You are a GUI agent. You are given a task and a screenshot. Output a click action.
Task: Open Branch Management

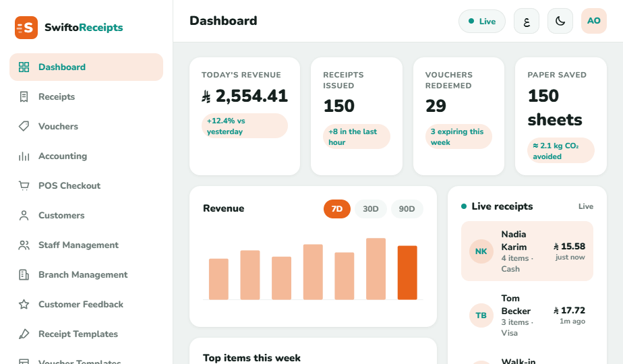pyautogui.click(x=86, y=274)
